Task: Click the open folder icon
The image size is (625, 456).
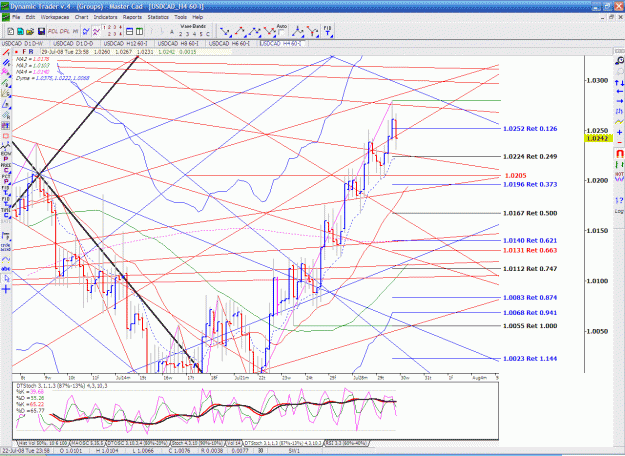Action: click(30, 31)
